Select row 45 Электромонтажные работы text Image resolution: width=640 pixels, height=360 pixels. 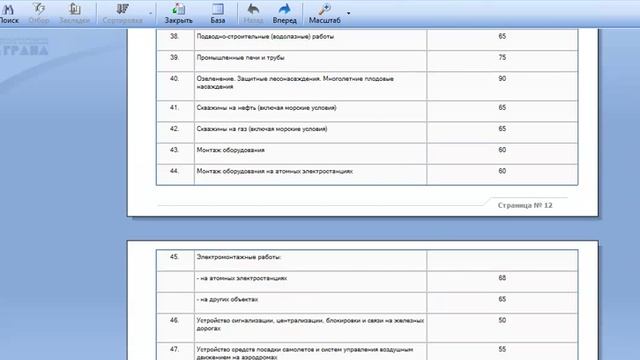point(239,257)
